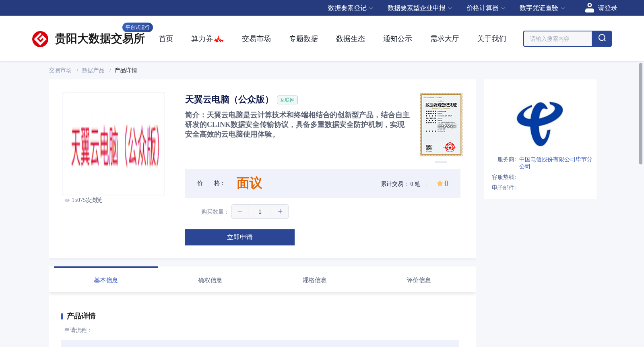Click the 请登录 login link
644x347 pixels.
click(607, 8)
